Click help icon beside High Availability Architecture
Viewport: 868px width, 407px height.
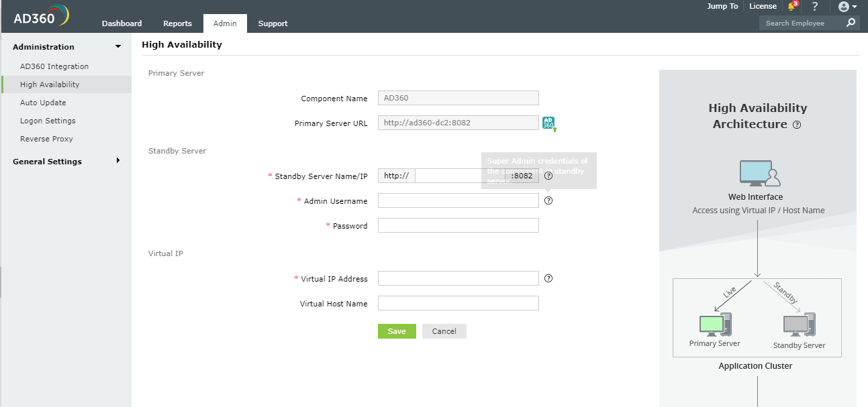click(797, 125)
